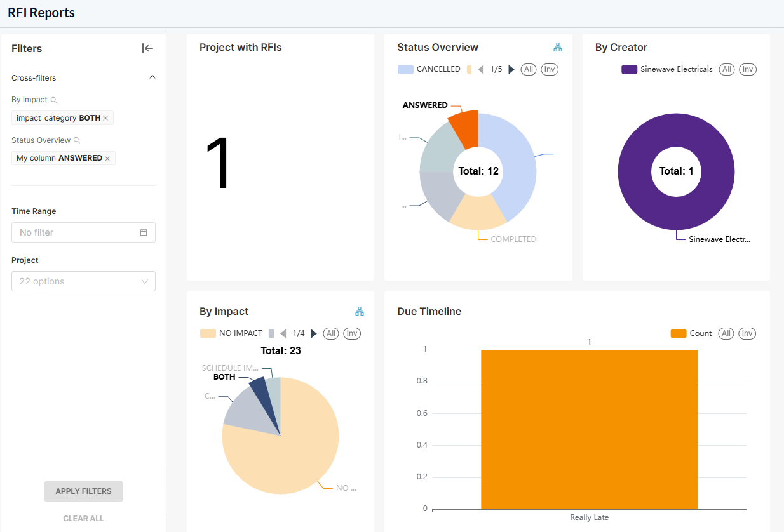This screenshot has width=784, height=532.
Task: Toggle the NO IMPACT legend swatch
Action: point(208,333)
